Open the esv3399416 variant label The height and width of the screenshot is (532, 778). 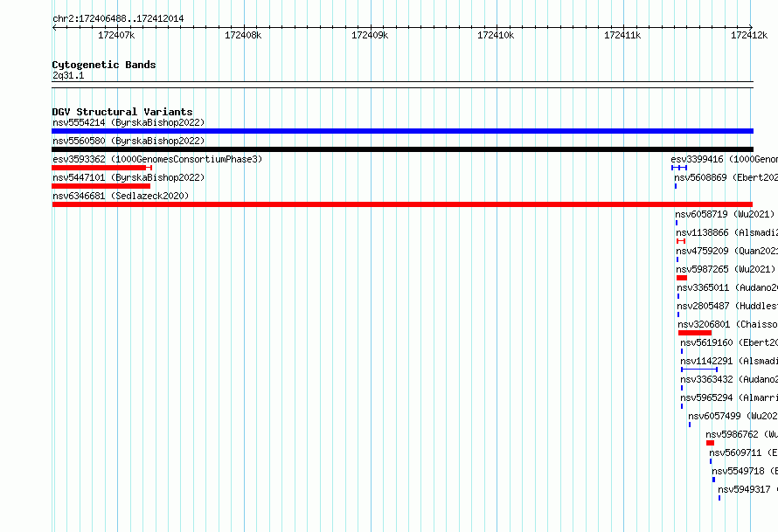(x=725, y=159)
